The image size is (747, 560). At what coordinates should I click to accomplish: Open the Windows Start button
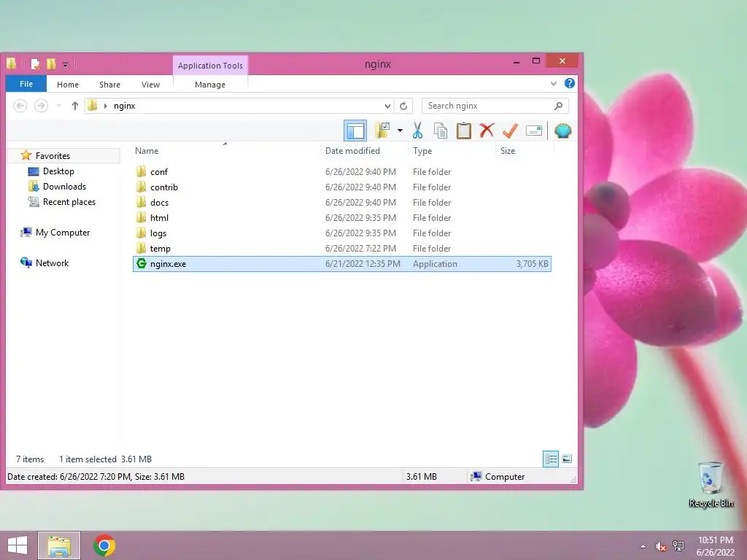point(18,545)
